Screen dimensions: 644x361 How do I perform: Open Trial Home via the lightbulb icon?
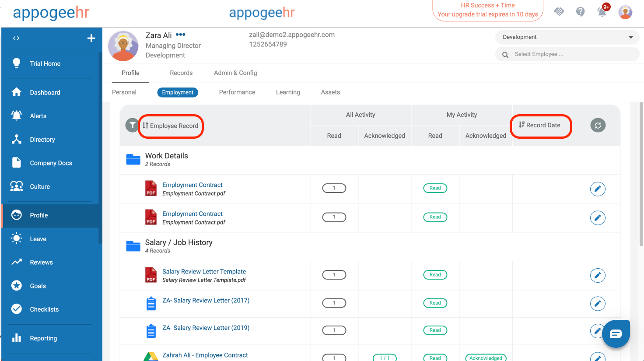click(x=17, y=63)
